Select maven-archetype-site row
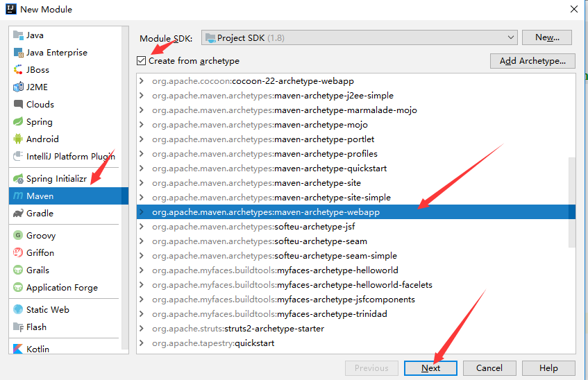The width and height of the screenshot is (588, 380). point(356,183)
